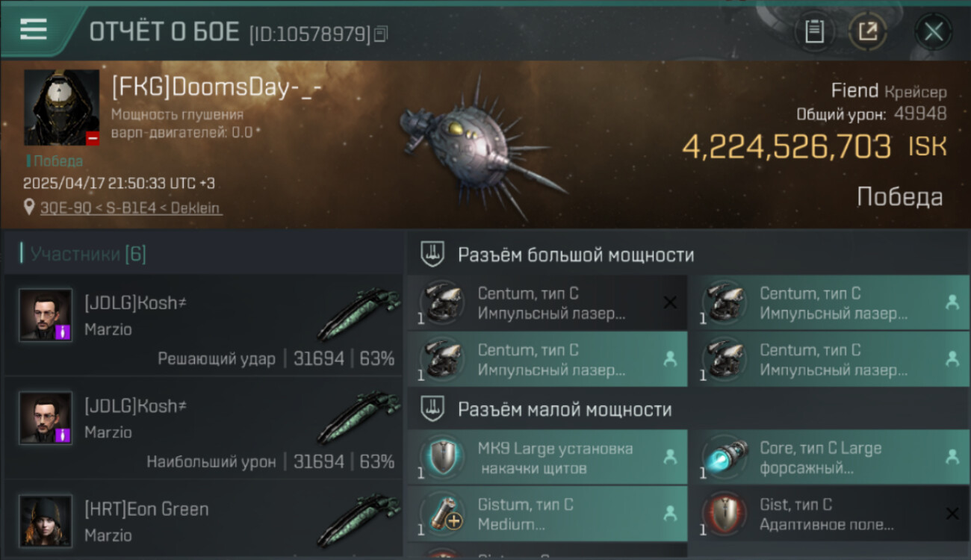This screenshot has height=560, width=971.
Task: Open the clipboard report icon
Action: (x=814, y=31)
